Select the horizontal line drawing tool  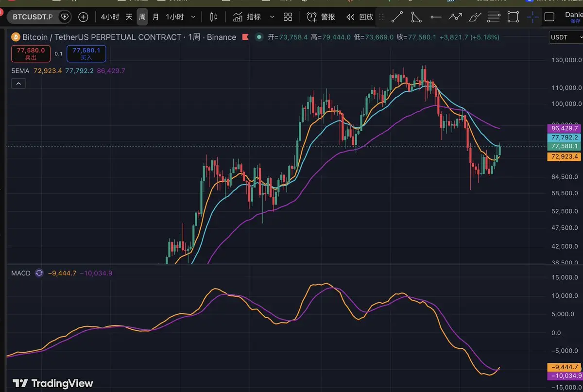tap(436, 17)
